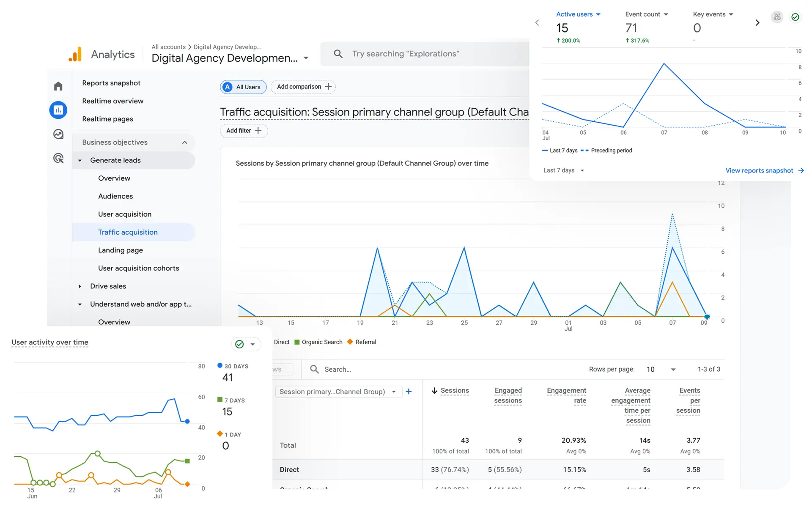812x526 pixels.
Task: Add a secondary dimension with plus icon
Action: tap(409, 392)
